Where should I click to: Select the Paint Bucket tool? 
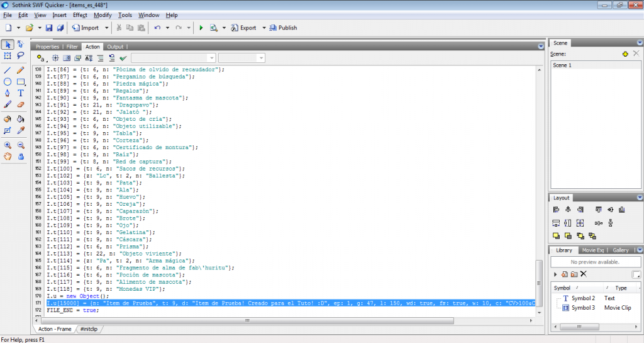coord(21,119)
